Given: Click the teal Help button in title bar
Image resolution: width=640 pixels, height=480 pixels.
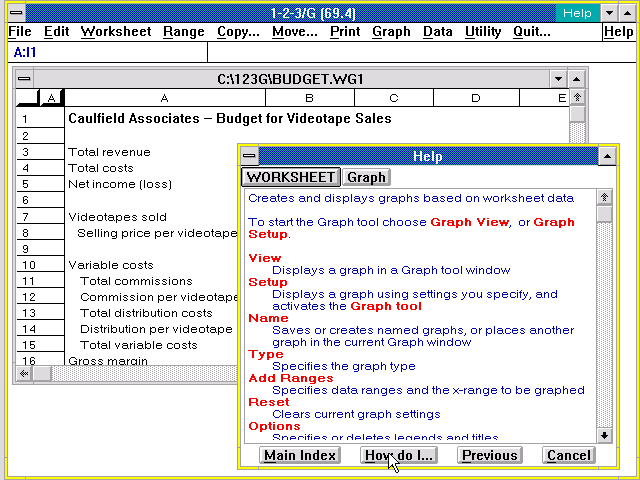Looking at the screenshot, I should click(x=577, y=13).
